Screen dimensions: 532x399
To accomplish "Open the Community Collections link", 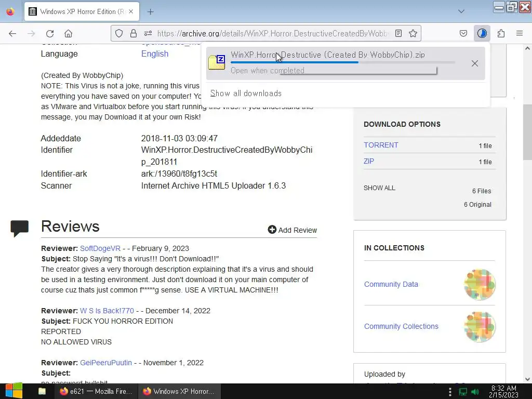I will pyautogui.click(x=401, y=326).
